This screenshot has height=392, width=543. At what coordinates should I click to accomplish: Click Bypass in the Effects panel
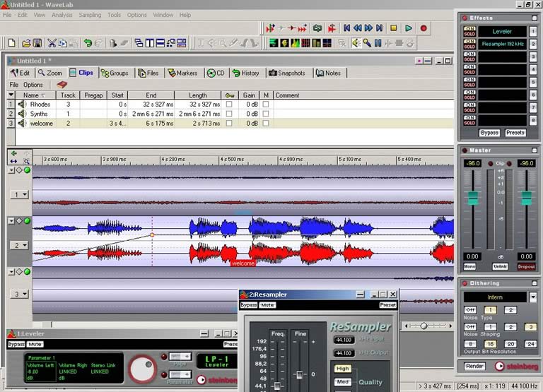tap(489, 133)
